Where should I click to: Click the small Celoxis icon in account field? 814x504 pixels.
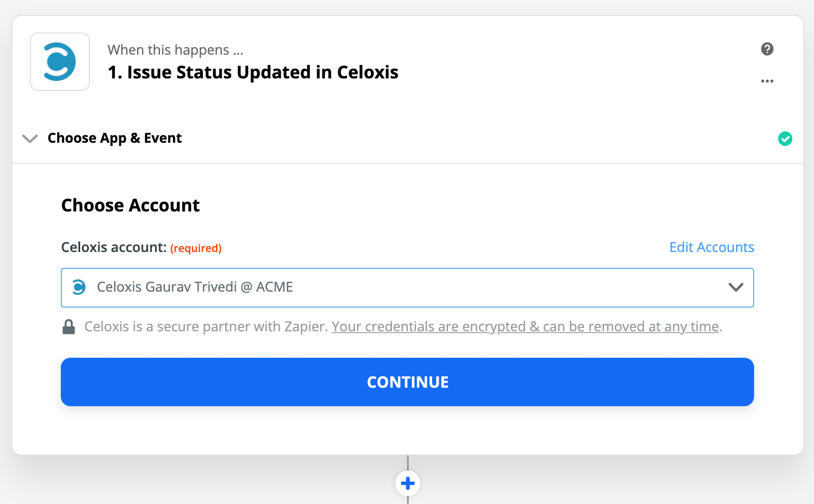(79, 287)
